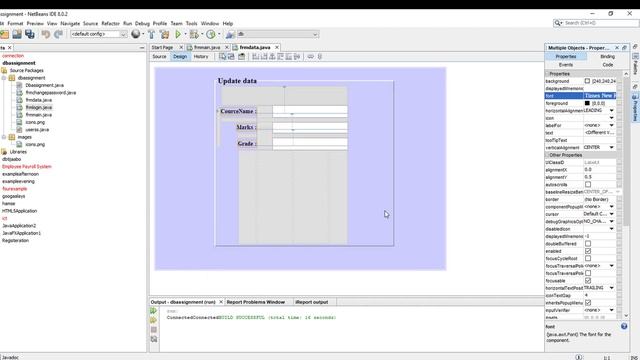The image size is (640, 360).
Task: Click the foreground black color swatch
Action: pos(587,103)
